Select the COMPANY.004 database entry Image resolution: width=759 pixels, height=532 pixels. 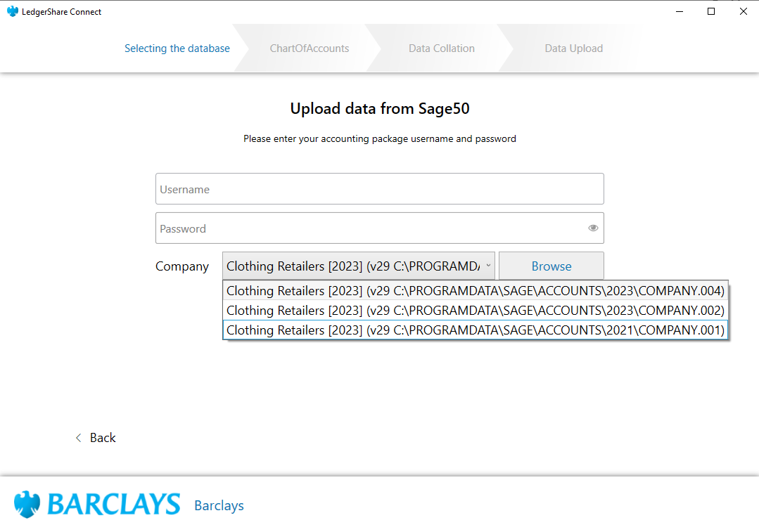tap(475, 291)
